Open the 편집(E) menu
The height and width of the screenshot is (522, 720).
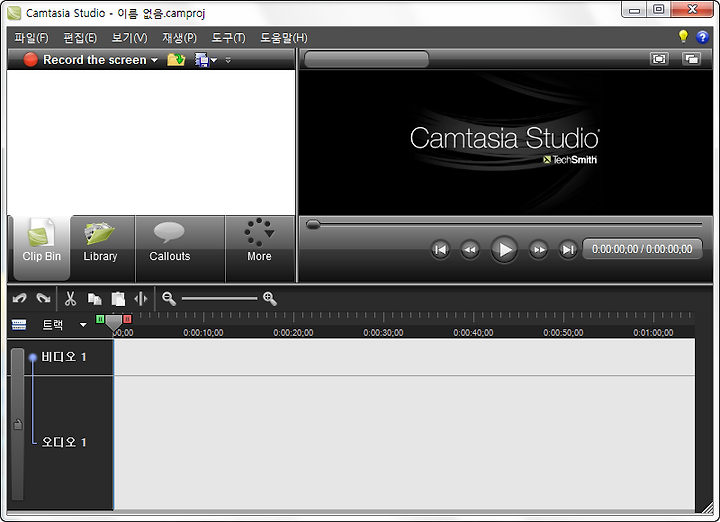(x=80, y=38)
